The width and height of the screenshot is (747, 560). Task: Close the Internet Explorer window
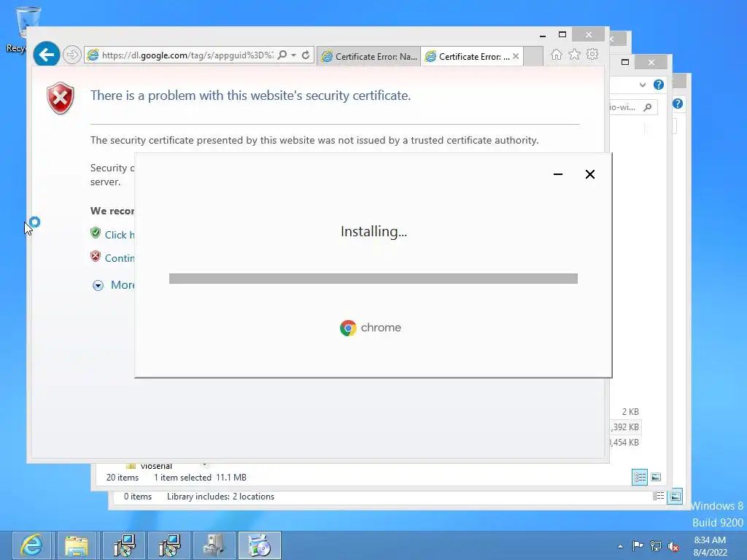[x=589, y=35]
